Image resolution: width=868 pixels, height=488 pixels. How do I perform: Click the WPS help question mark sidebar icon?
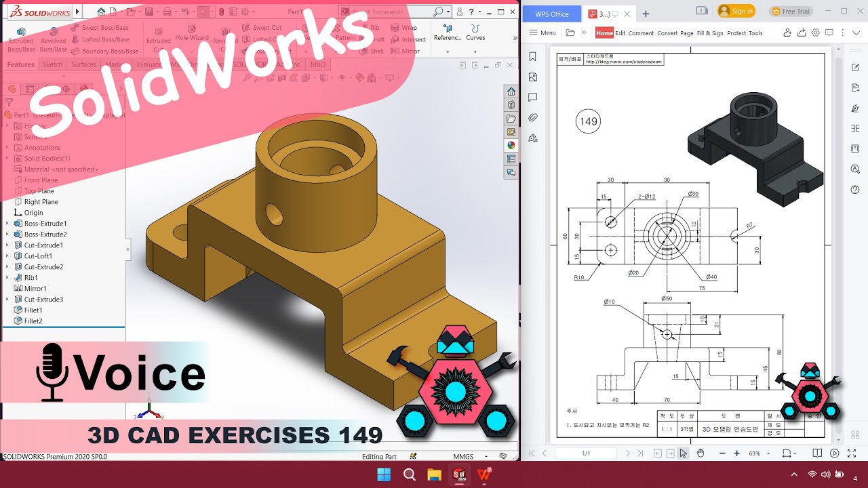pyautogui.click(x=855, y=189)
